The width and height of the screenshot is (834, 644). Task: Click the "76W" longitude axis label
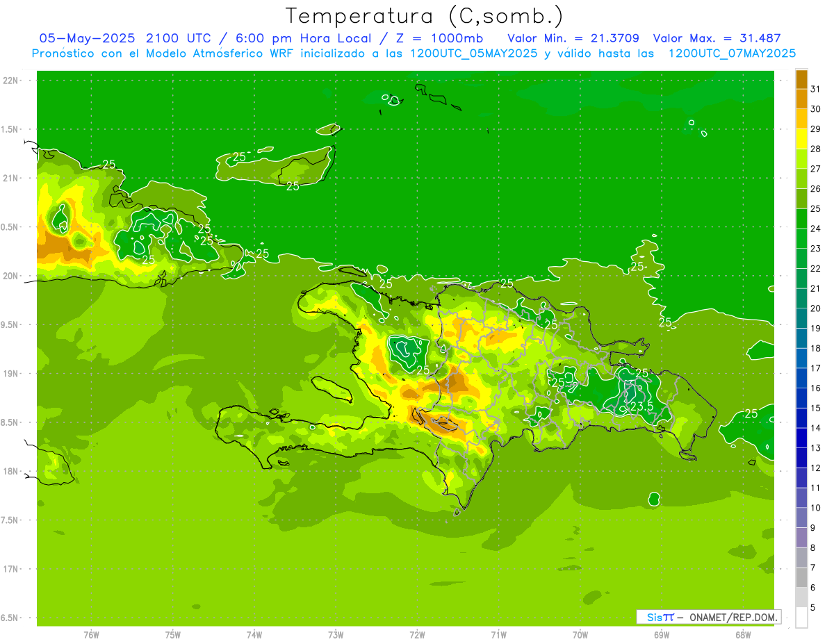[91, 634]
